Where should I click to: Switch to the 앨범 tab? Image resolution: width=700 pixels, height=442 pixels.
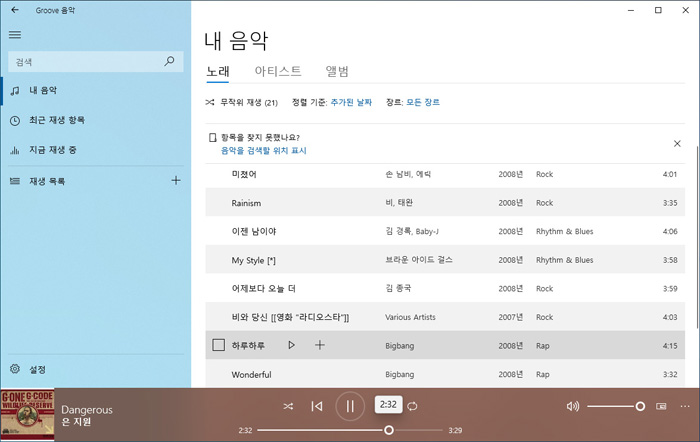[x=337, y=71]
